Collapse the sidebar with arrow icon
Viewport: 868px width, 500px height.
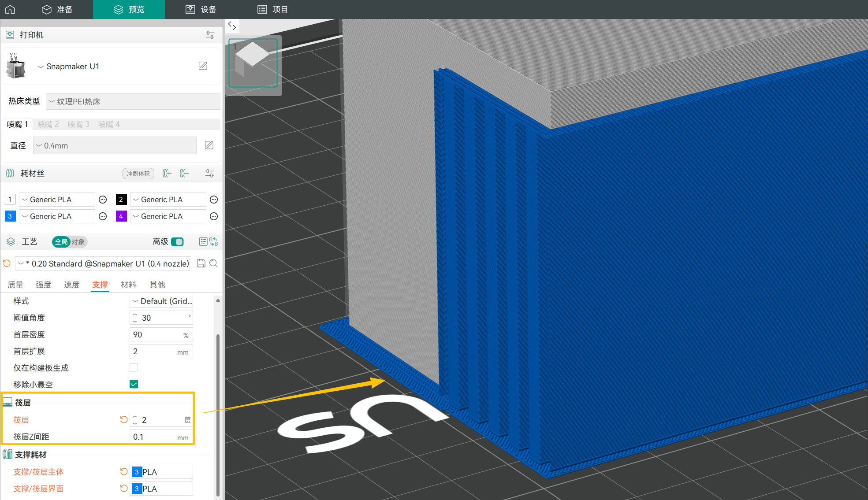[x=232, y=26]
